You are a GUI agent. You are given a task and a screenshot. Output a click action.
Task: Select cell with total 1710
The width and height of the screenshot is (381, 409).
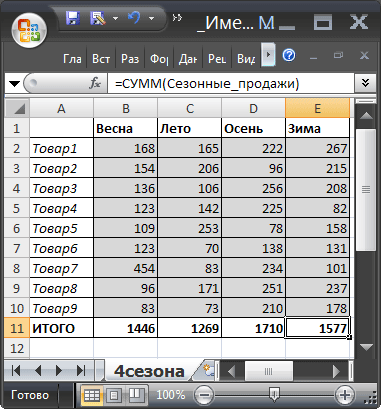click(x=254, y=328)
